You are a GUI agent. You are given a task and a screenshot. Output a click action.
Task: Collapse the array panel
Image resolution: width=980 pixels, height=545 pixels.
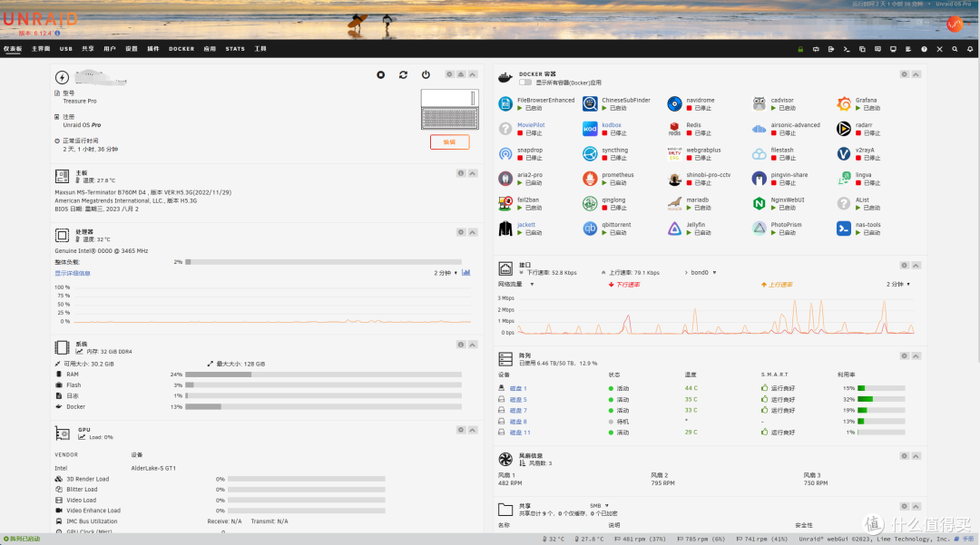[x=916, y=355]
